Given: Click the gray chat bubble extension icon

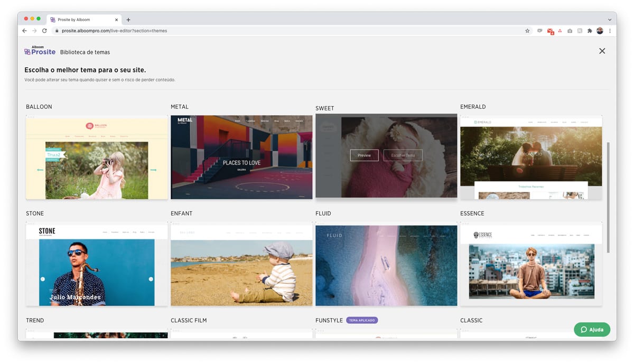Looking at the screenshot, I should (x=540, y=31).
